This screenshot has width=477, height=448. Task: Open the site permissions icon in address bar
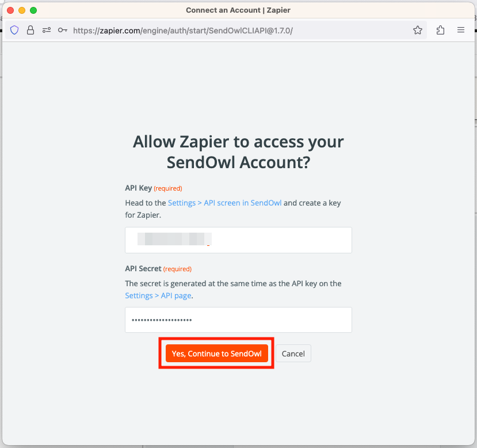point(47,30)
